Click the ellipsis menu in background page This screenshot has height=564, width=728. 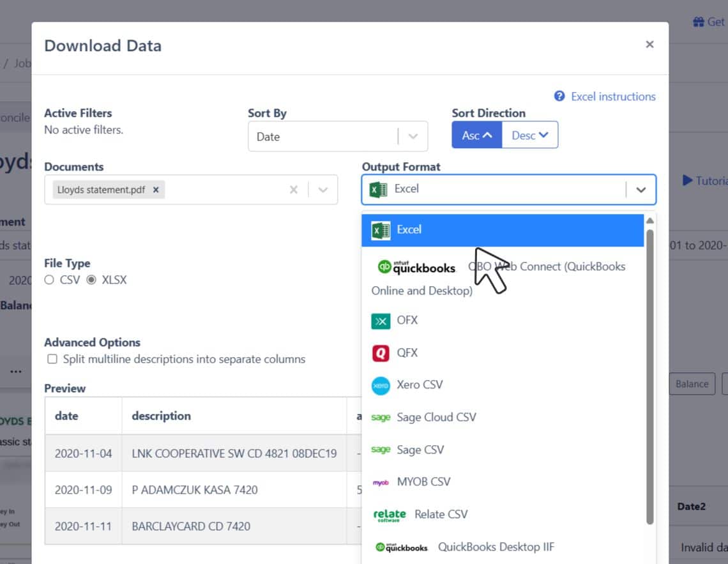coord(16,371)
